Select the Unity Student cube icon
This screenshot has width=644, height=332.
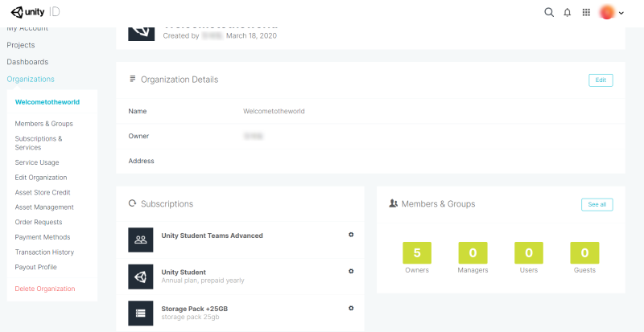(140, 277)
